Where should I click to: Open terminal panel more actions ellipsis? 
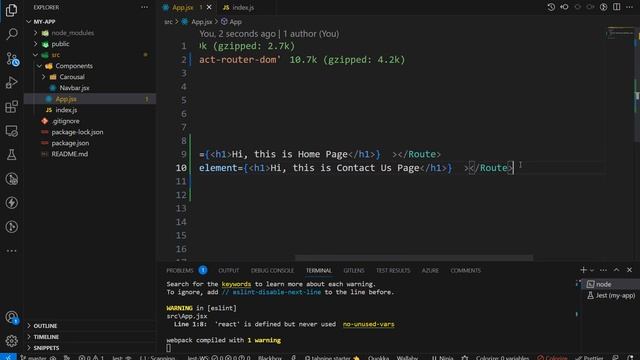[603, 270]
